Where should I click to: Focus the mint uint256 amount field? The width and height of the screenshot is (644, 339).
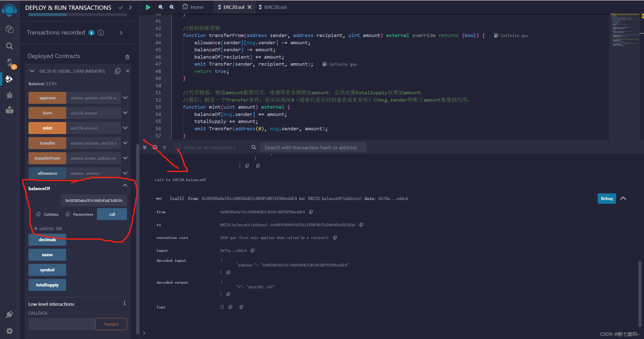pyautogui.click(x=94, y=128)
